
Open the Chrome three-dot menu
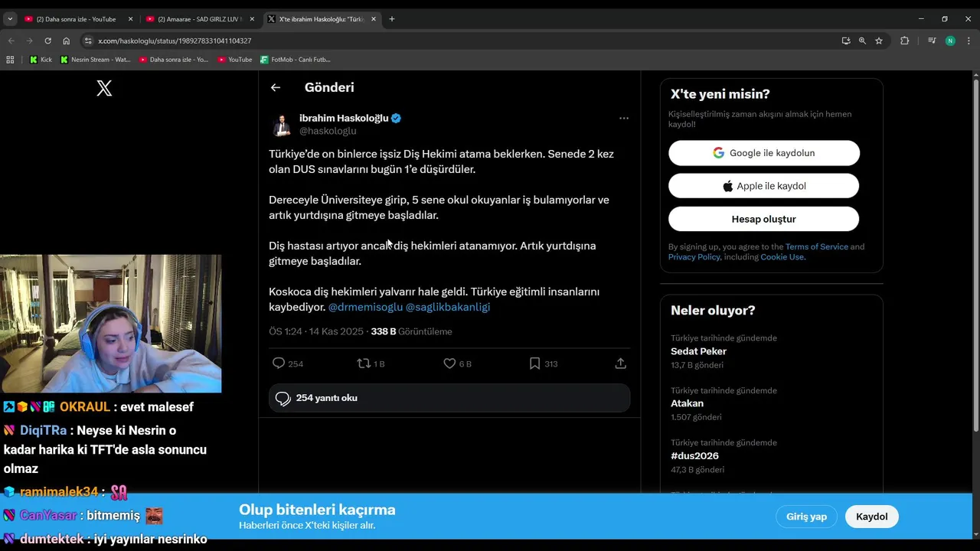[x=969, y=41]
